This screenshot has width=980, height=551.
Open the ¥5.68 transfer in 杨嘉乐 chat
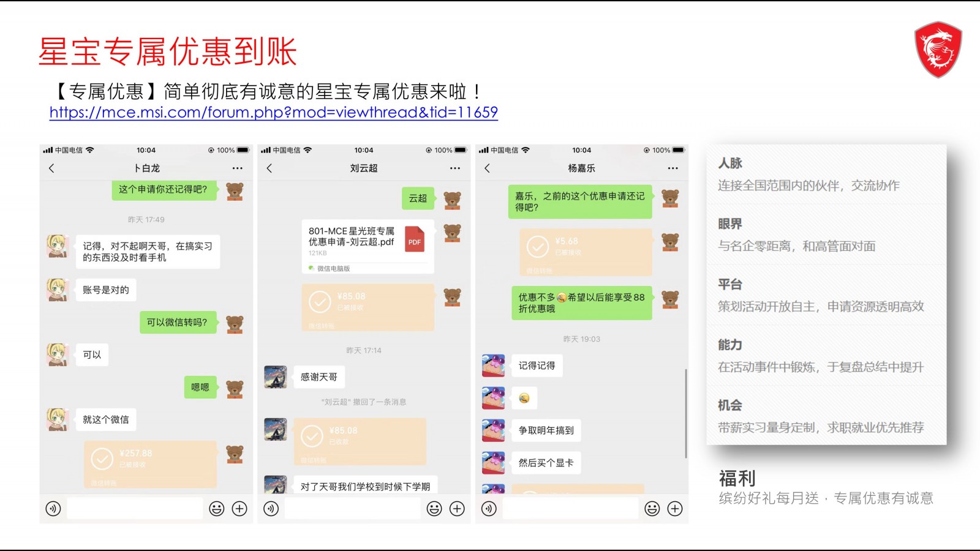click(586, 252)
